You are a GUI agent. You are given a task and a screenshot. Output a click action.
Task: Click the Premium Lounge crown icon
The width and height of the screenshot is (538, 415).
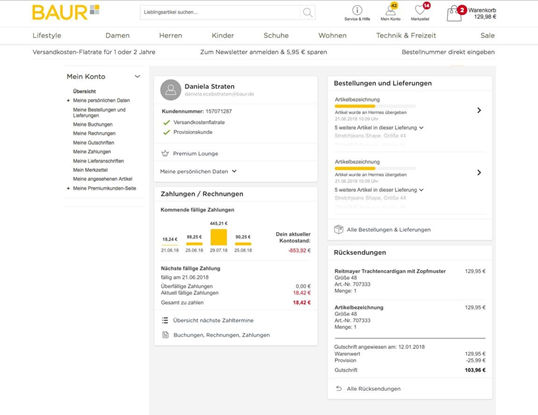click(165, 153)
